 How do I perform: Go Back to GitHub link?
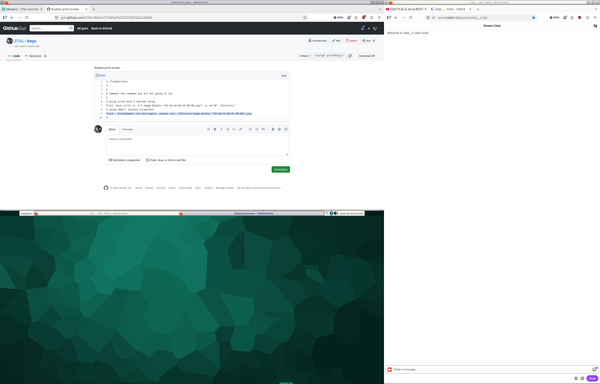tap(102, 28)
